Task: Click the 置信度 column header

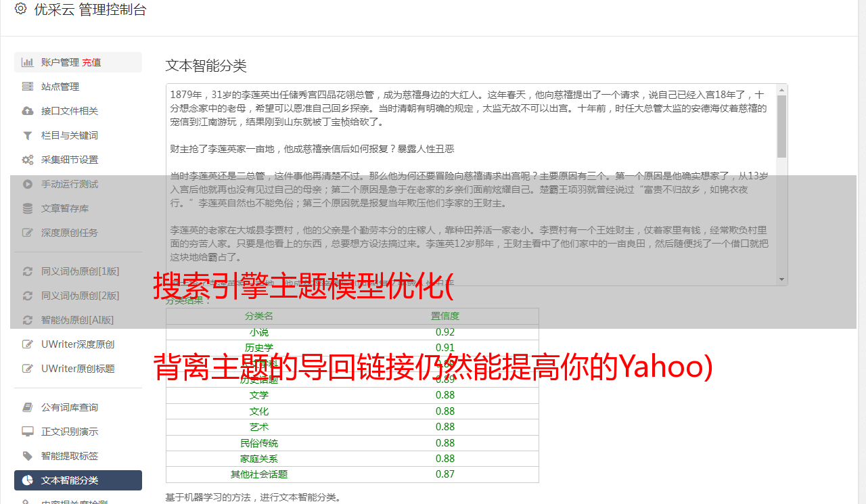Action: tap(445, 316)
